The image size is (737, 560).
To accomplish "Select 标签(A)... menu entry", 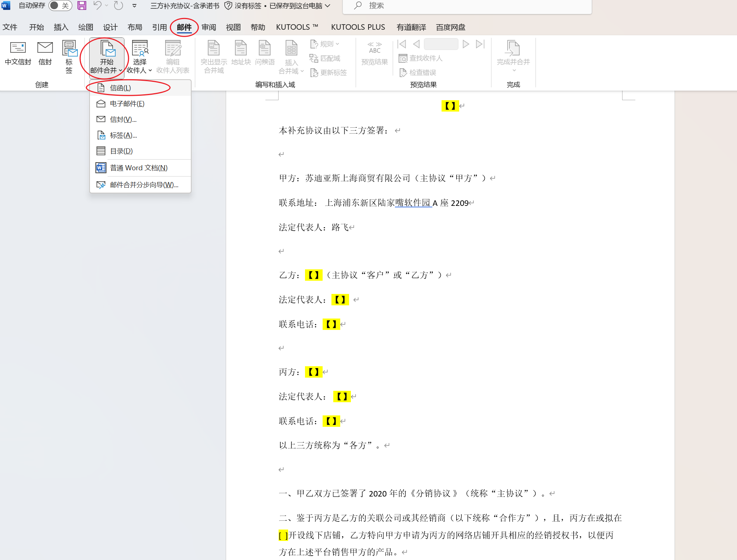I will (x=140, y=135).
